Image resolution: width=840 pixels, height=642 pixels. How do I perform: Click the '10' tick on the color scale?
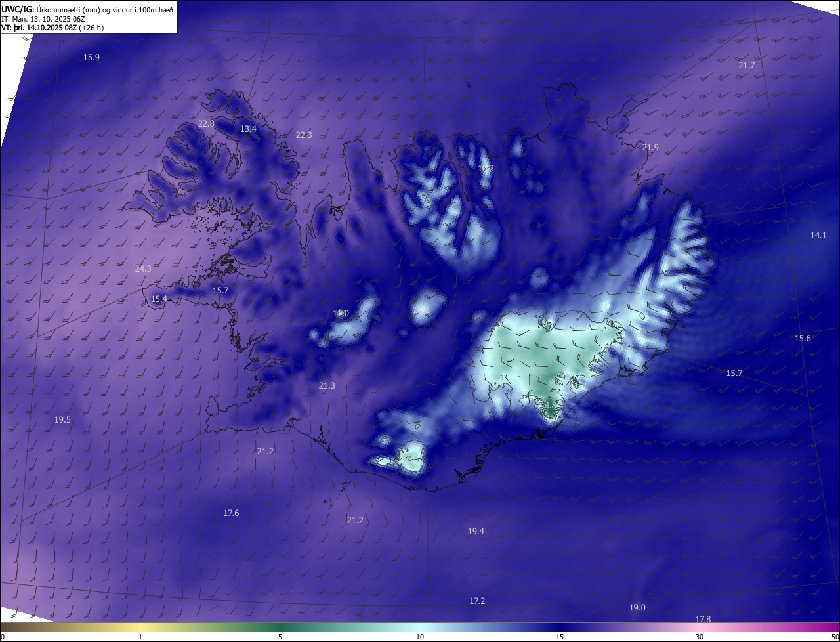(420, 637)
